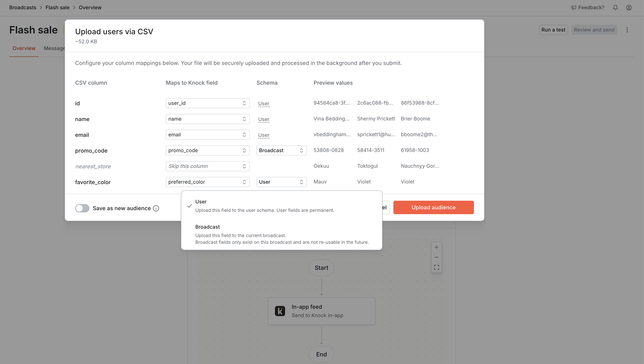This screenshot has height=364, width=644.
Task: Open the notifications bell icon
Action: 615,8
